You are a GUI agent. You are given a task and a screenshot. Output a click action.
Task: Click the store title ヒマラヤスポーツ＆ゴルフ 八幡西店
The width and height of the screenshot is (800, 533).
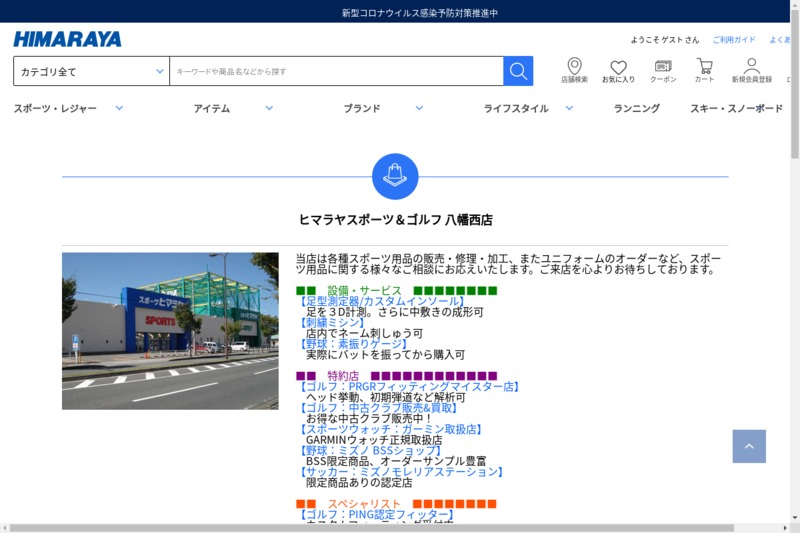click(395, 220)
